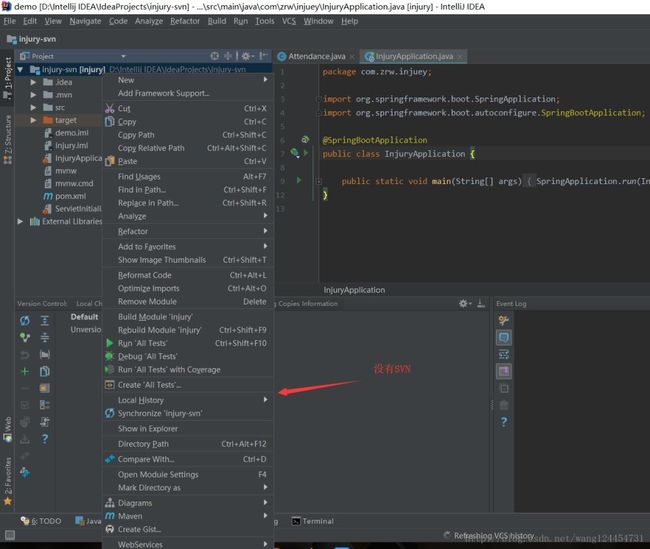Choose Add Framework Support... entry
The image size is (650, 549).
tap(188, 93)
